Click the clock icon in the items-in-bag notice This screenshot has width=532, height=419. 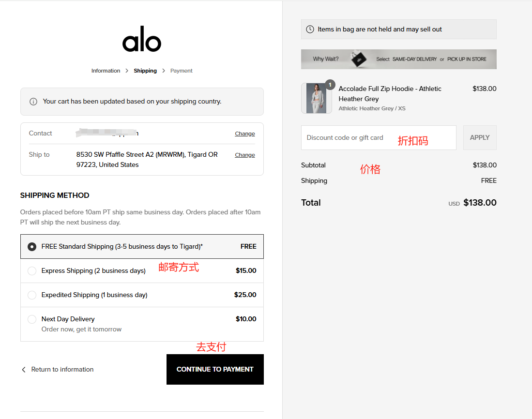(310, 29)
